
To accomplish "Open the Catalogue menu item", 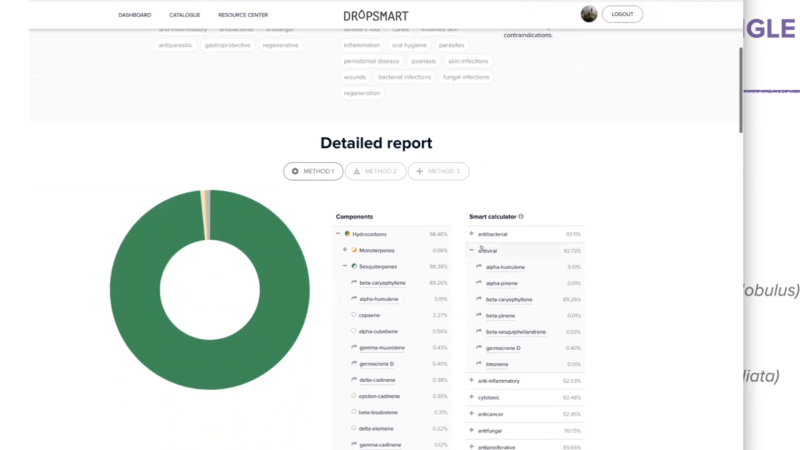I will 184,15.
